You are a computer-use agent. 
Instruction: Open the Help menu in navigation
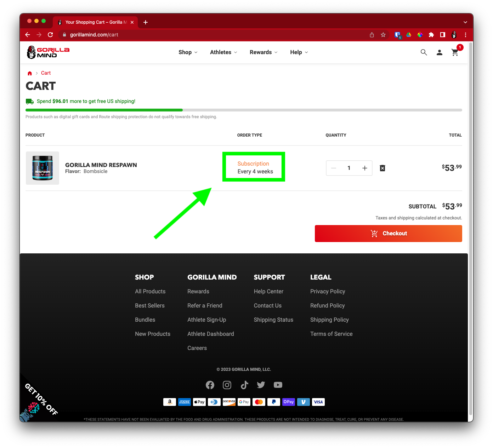(x=299, y=52)
